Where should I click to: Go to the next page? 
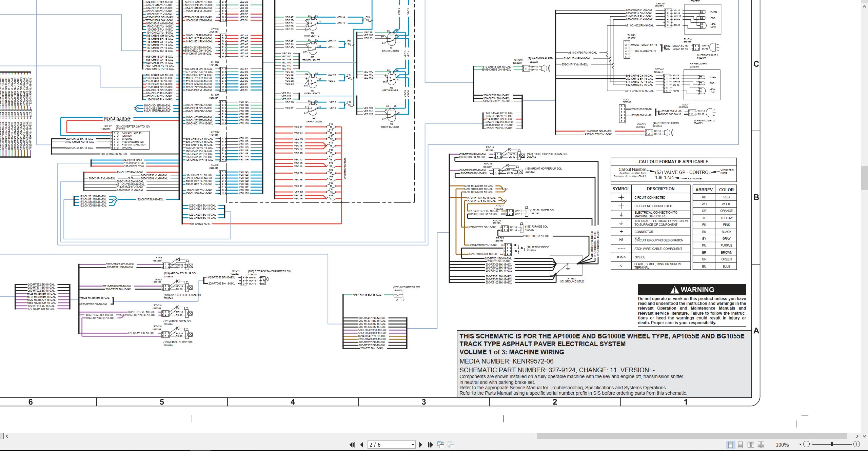click(x=421, y=445)
